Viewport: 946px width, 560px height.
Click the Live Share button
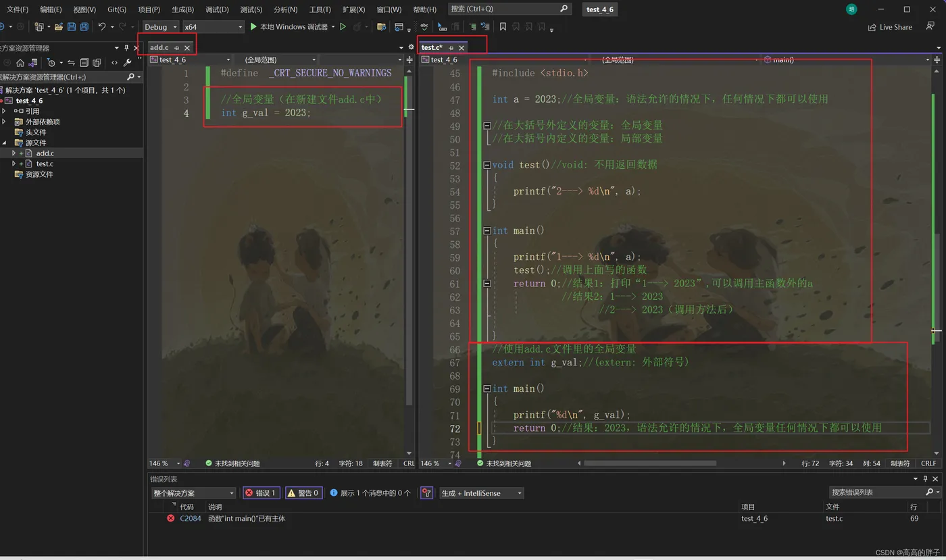coord(890,27)
